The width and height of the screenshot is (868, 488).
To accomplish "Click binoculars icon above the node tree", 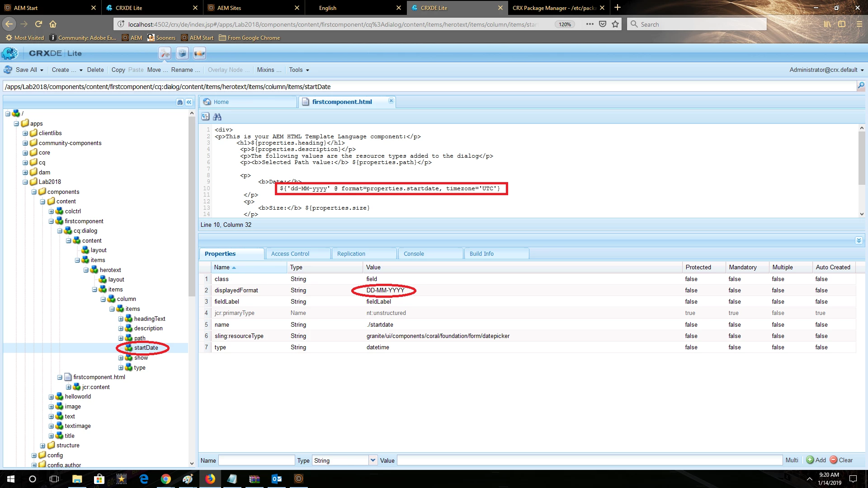I will (179, 102).
